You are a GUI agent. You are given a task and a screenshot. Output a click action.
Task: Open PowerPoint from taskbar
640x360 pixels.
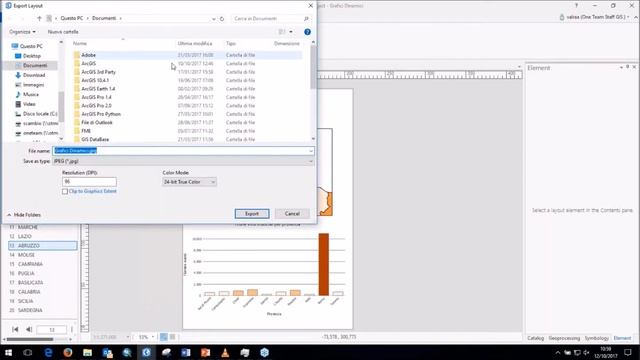205,352
